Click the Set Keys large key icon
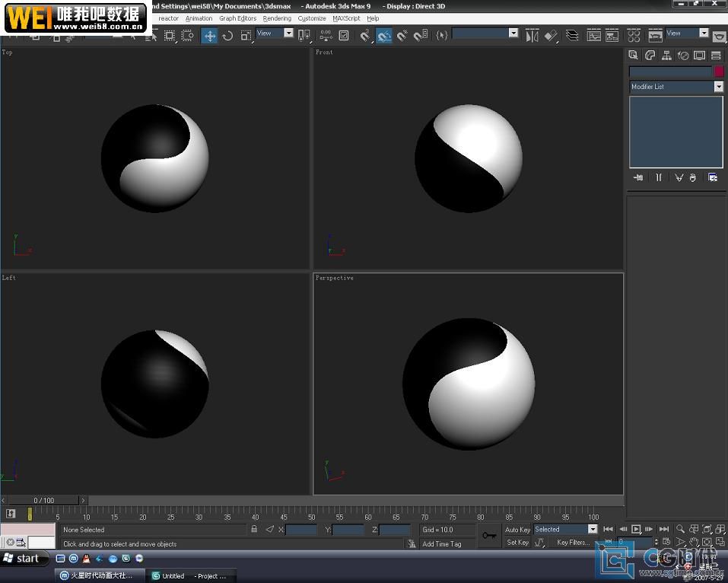This screenshot has width=728, height=583. (x=489, y=536)
